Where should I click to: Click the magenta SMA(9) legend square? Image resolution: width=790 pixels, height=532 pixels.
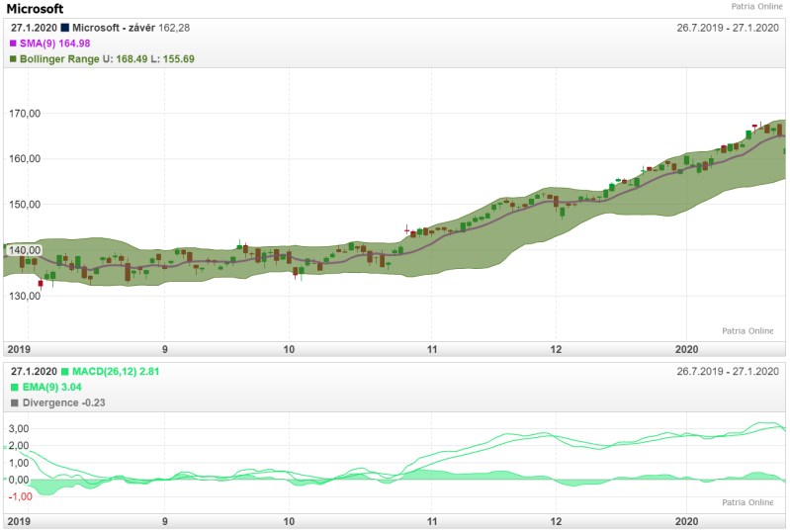(14, 44)
